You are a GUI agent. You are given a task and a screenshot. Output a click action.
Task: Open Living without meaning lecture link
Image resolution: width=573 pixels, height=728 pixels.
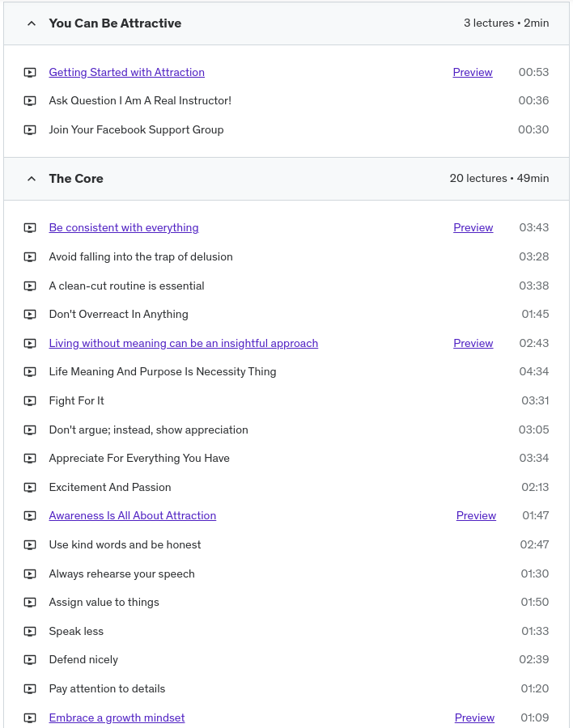click(x=183, y=344)
